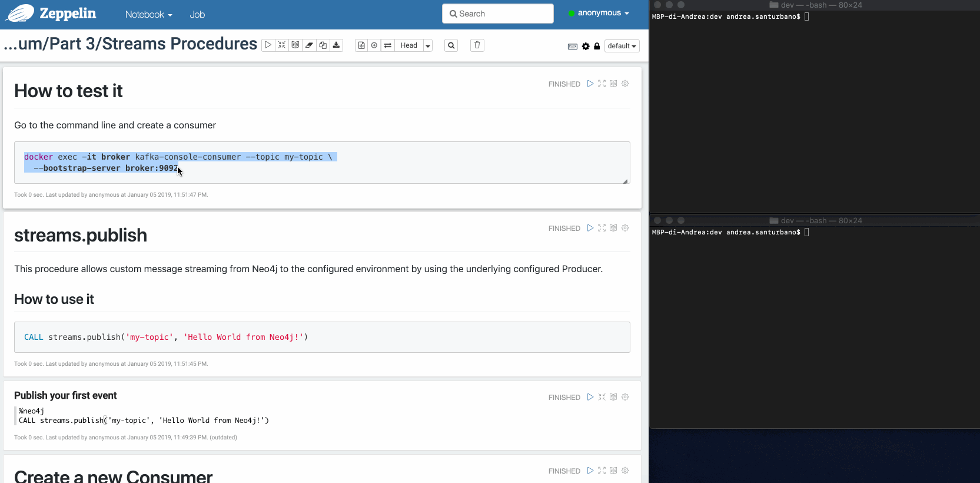Toggle output in 'Create a new Consumer' paragraph
Viewport: 980px width, 483px height.
click(613, 471)
